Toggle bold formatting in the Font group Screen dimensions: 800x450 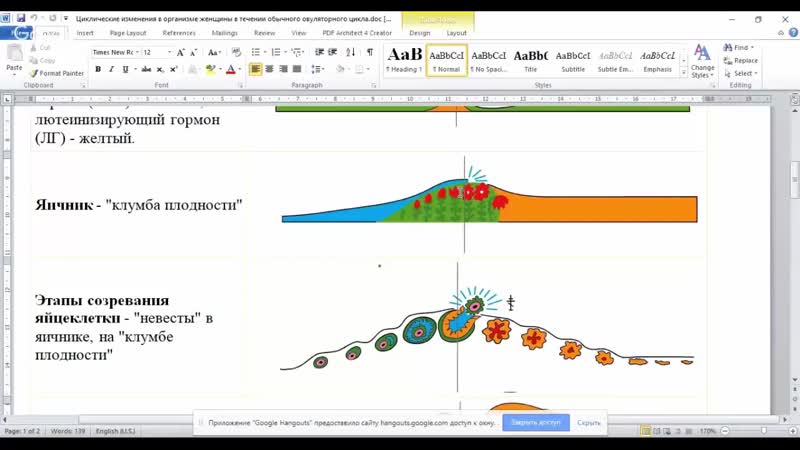(x=98, y=69)
